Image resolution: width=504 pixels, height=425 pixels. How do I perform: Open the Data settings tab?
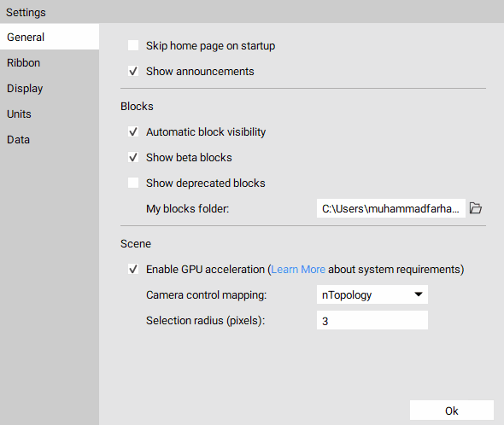pyautogui.click(x=50, y=140)
